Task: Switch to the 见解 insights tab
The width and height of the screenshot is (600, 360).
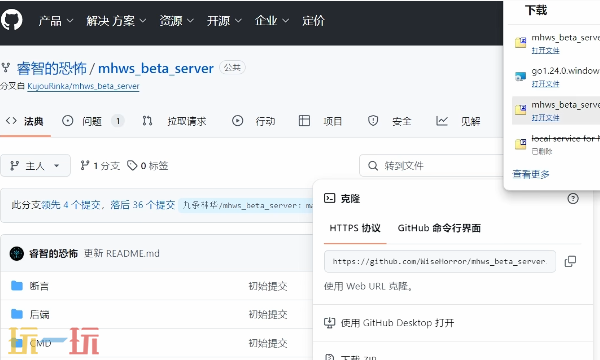Action: 458,121
